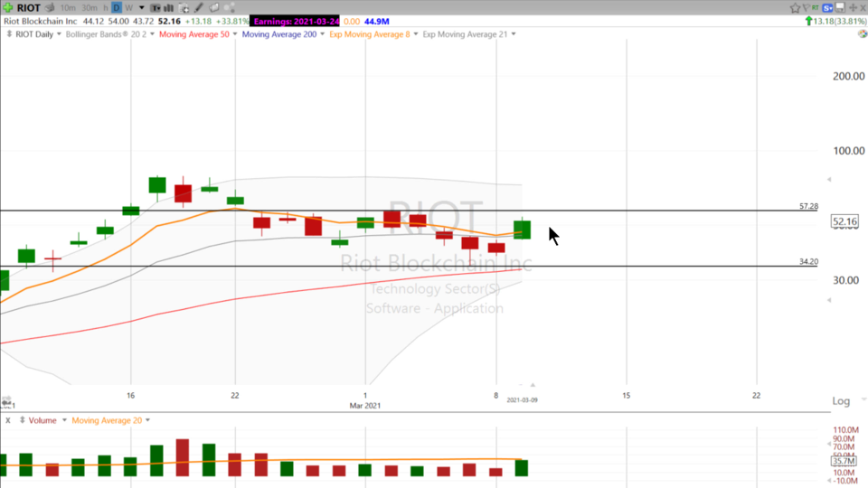Select the Daily D timeframe button
868x488 pixels.
(117, 8)
